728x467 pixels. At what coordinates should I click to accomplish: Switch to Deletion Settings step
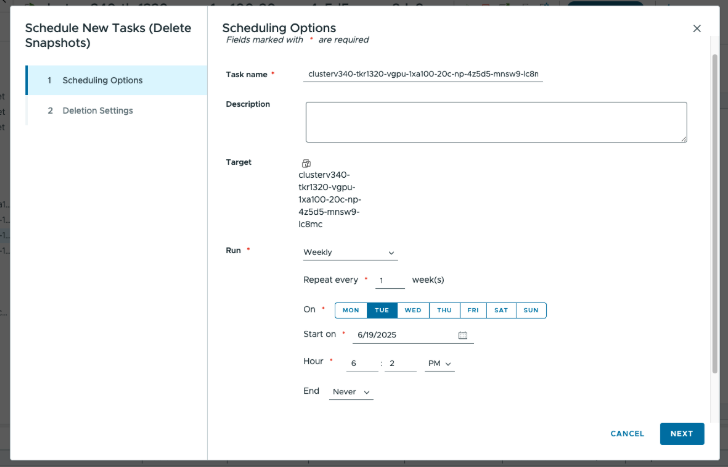97,110
